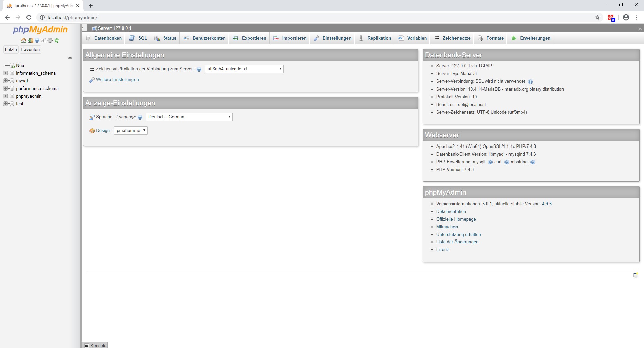This screenshot has width=644, height=348.
Task: Click help icon next to Sprache - Language
Action: 140,117
